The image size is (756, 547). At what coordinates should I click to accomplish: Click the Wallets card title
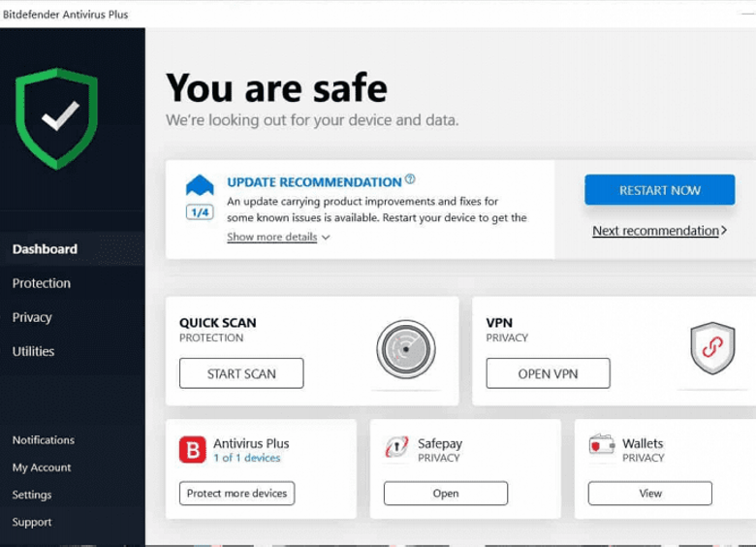click(643, 443)
